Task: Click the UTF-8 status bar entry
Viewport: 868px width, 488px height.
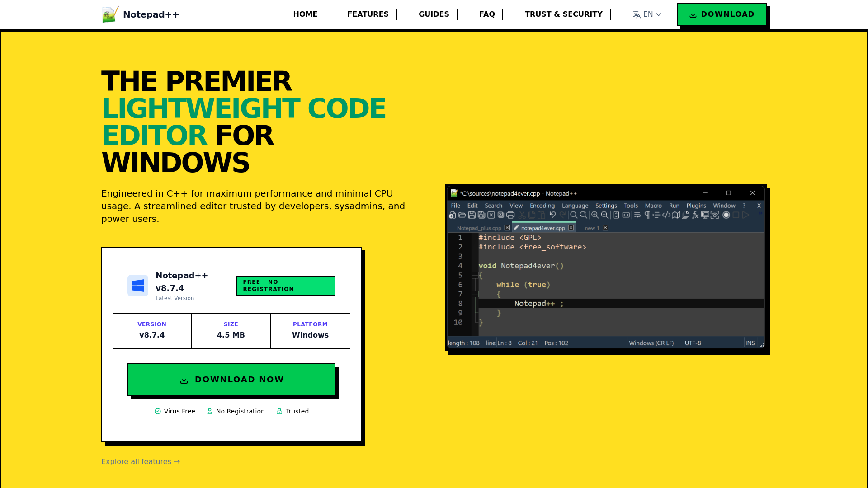Action: (693, 343)
